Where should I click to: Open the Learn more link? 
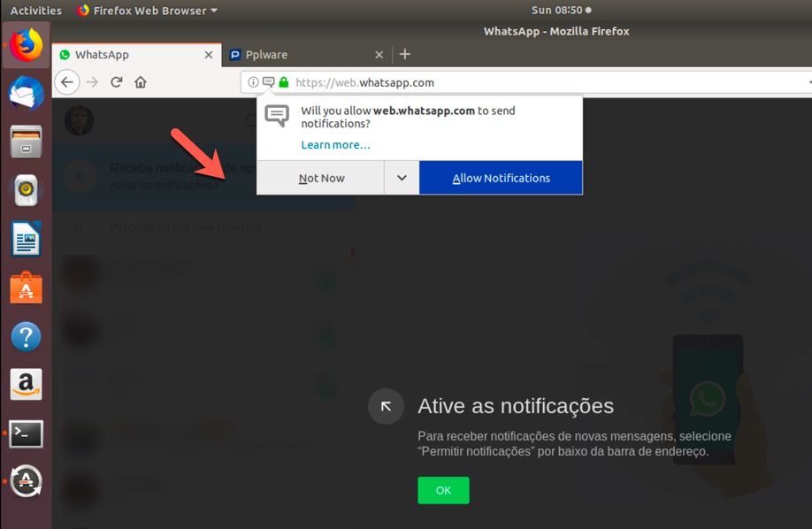tap(335, 144)
